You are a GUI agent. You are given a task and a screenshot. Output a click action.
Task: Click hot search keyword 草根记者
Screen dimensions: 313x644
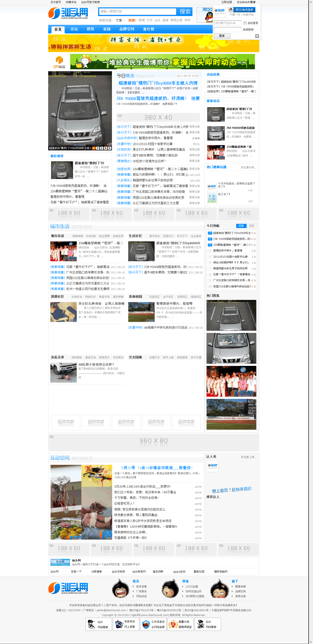coord(176,20)
